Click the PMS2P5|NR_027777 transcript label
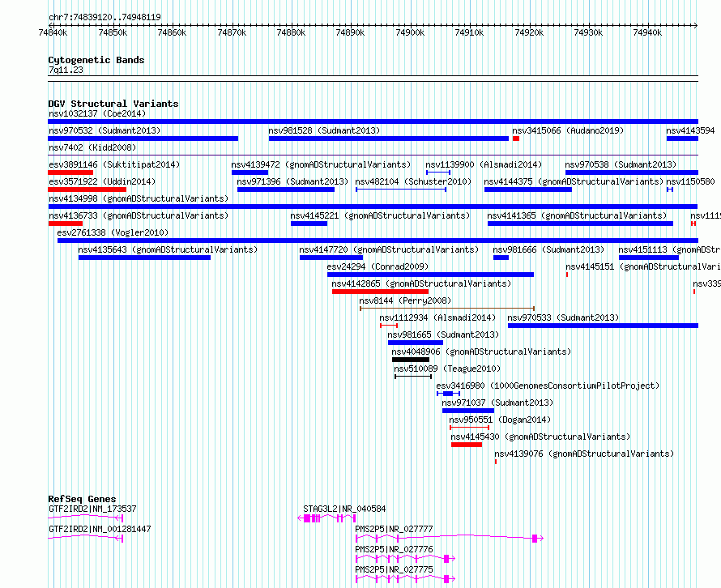This screenshot has width=721, height=588. click(x=394, y=529)
